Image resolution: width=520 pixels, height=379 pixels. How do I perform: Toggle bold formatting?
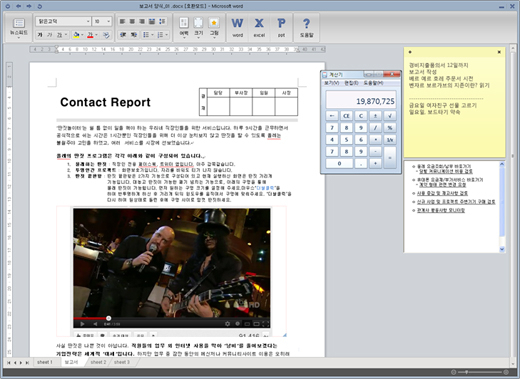pyautogui.click(x=40, y=35)
